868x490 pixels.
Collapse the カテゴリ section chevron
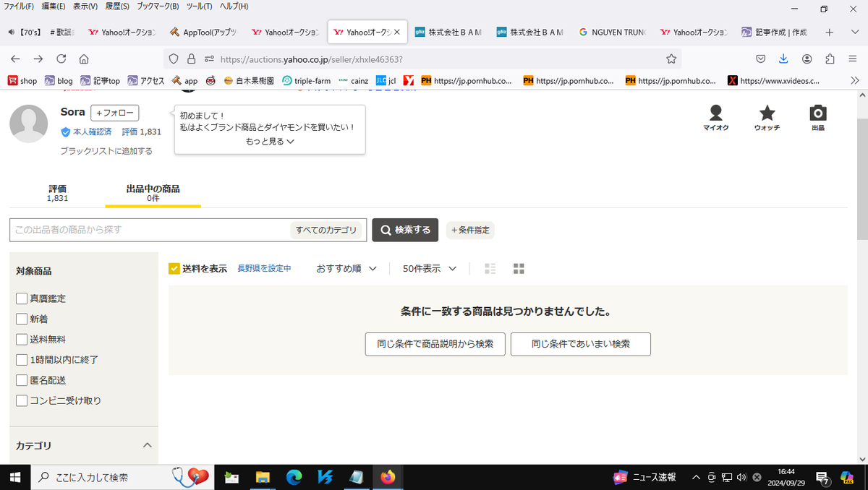click(x=147, y=445)
